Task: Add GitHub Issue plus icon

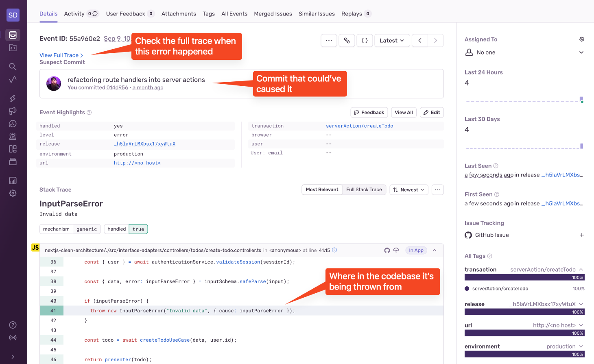Action: pos(582,235)
